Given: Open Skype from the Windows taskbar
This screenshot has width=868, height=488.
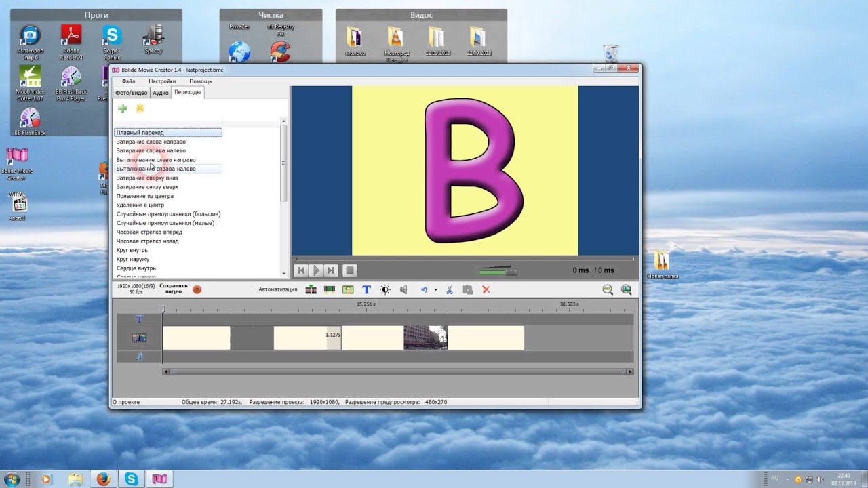Looking at the screenshot, I should (131, 479).
